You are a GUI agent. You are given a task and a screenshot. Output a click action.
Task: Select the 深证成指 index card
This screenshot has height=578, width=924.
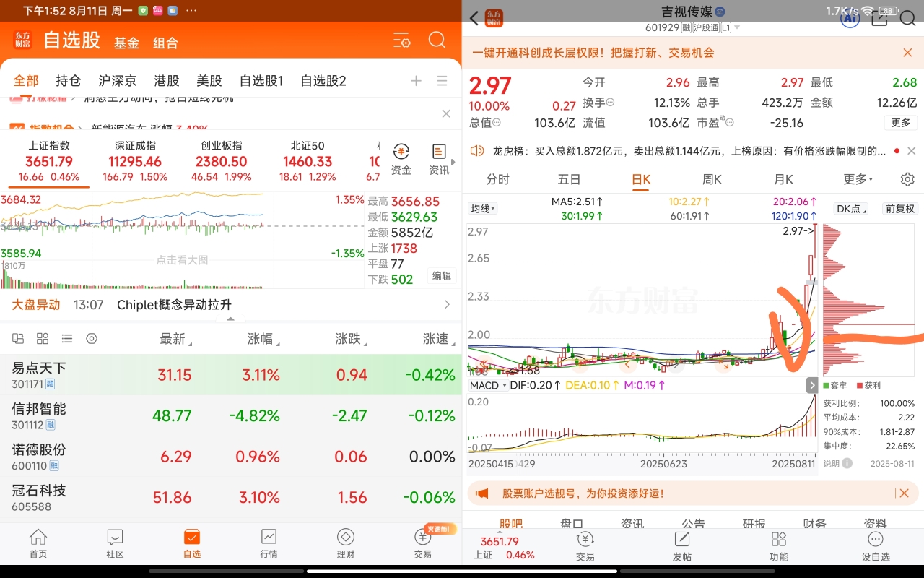point(135,161)
